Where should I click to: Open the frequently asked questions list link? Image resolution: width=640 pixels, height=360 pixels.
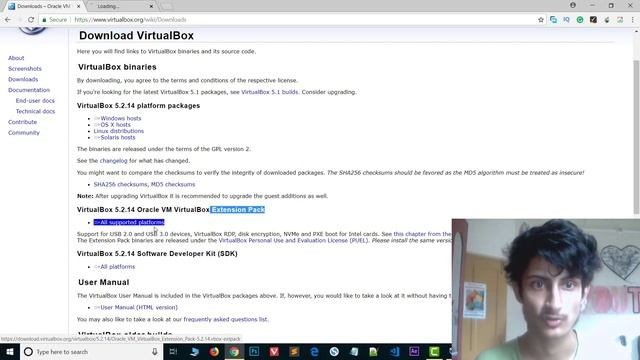click(x=225, y=319)
